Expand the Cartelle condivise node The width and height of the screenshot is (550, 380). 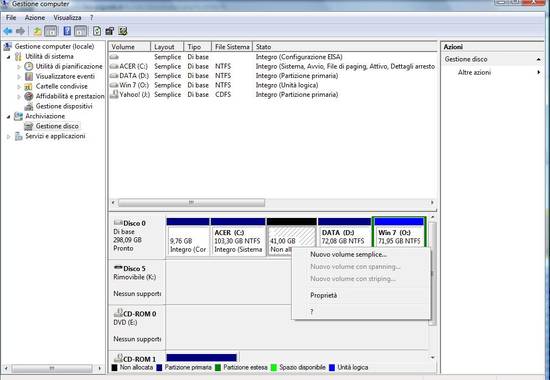click(19, 86)
